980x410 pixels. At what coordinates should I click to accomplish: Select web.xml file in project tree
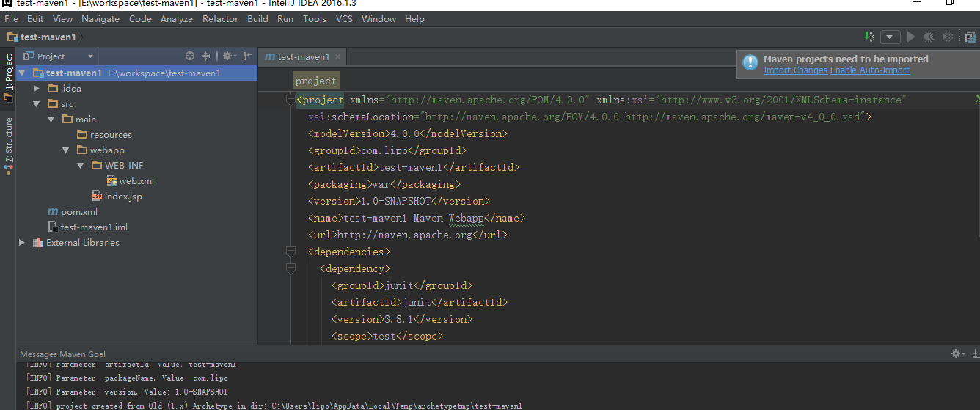(136, 180)
